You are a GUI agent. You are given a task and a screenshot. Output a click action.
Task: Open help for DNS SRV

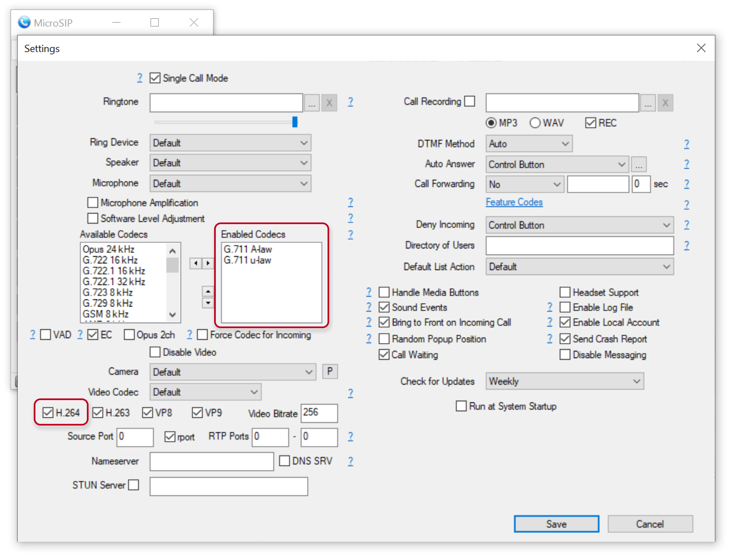(x=350, y=461)
